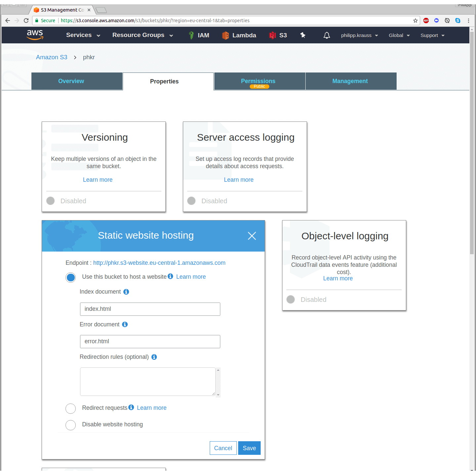Select the 'Redirect requests' radio option
This screenshot has height=475, width=476.
(x=71, y=408)
